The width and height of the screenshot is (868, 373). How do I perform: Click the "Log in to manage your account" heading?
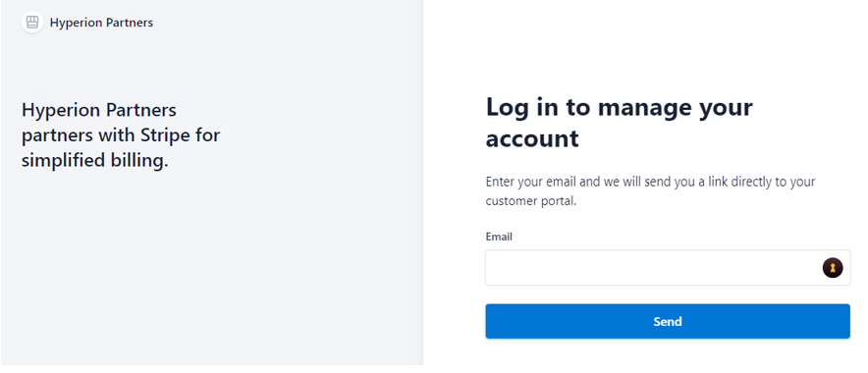[619, 123]
